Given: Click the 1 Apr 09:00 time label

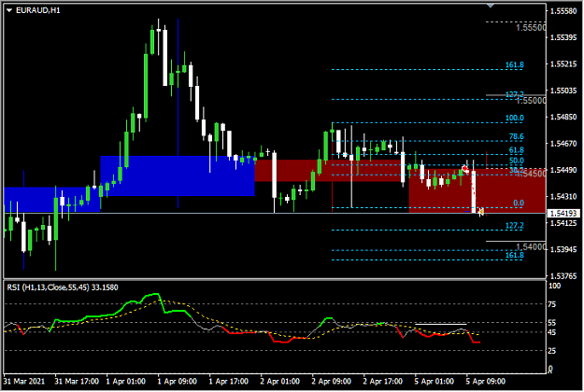Looking at the screenshot, I should coord(178,382).
